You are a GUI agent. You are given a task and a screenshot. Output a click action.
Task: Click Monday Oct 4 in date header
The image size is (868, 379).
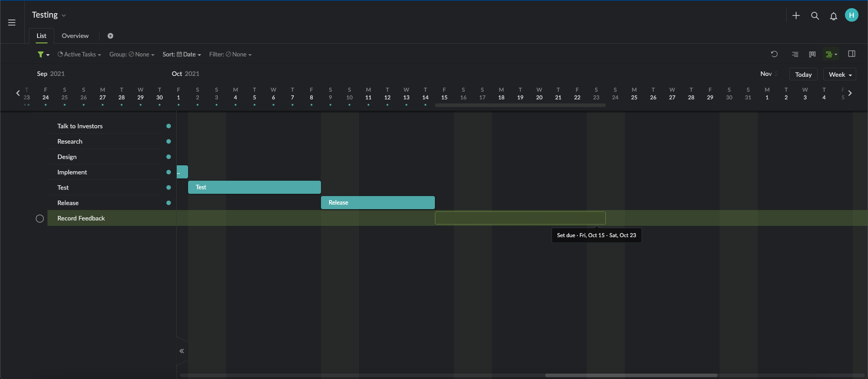236,94
